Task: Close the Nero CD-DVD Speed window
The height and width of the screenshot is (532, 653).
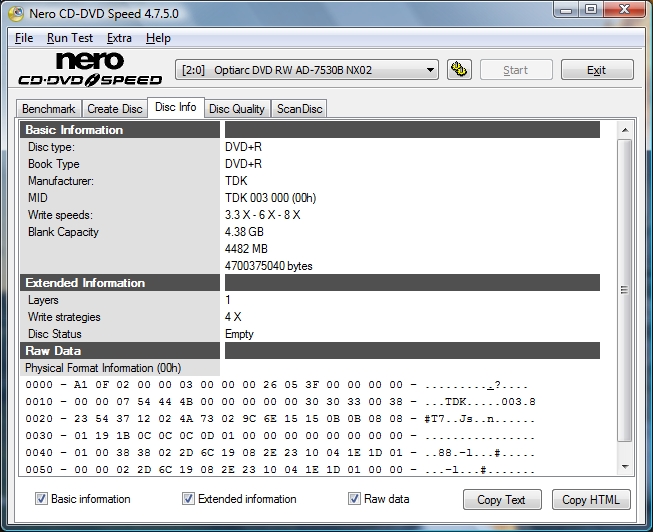Action: tap(625, 10)
